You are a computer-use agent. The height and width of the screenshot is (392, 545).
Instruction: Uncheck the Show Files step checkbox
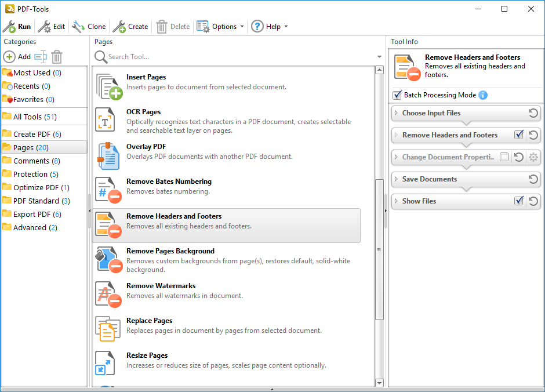[x=519, y=201]
